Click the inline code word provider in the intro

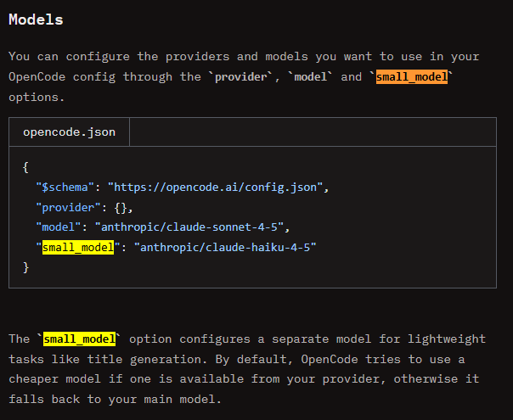tap(241, 77)
